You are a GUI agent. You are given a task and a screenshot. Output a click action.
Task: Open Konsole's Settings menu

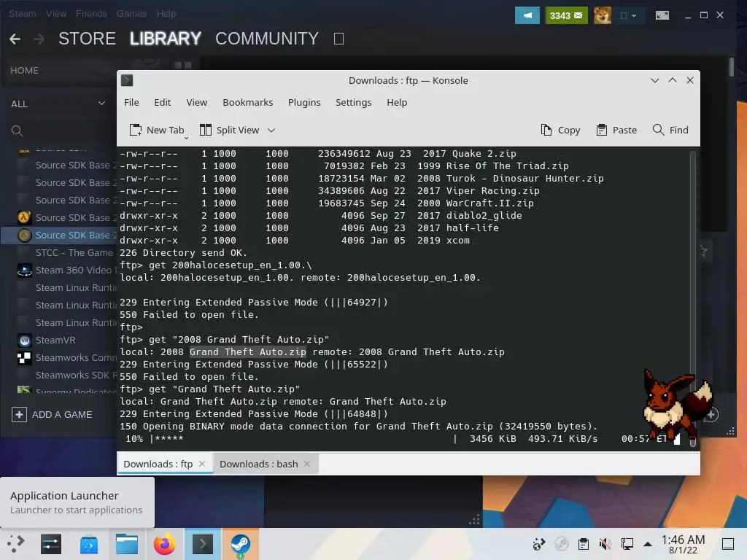(x=353, y=102)
